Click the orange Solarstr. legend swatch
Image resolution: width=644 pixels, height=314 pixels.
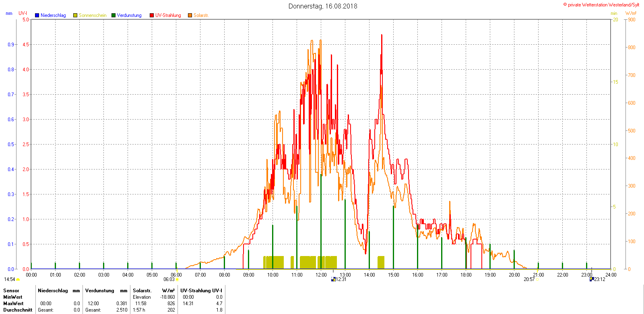pyautogui.click(x=190, y=15)
